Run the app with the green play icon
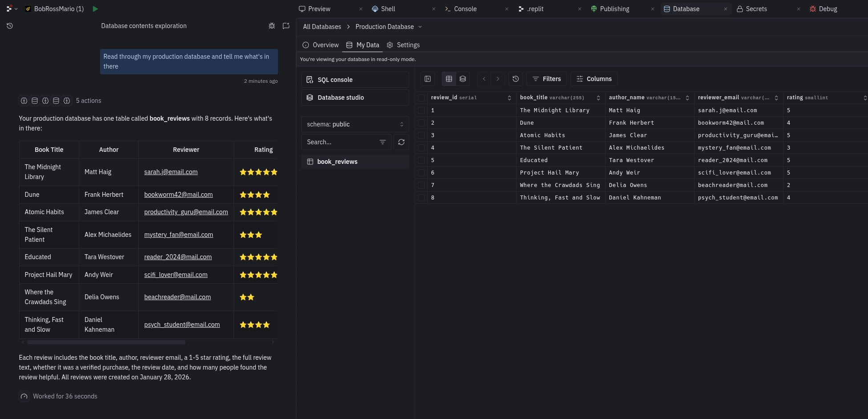Image resolution: width=868 pixels, height=419 pixels. [x=95, y=8]
